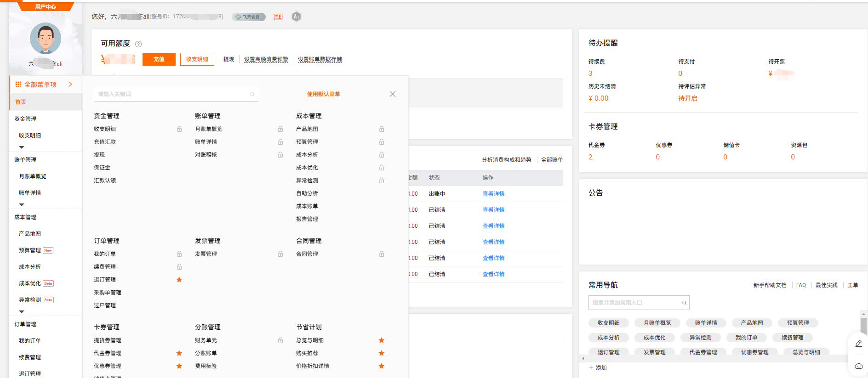868x378 pixels.
Task: Click lock icon next to 续费管理
Action: point(179,267)
